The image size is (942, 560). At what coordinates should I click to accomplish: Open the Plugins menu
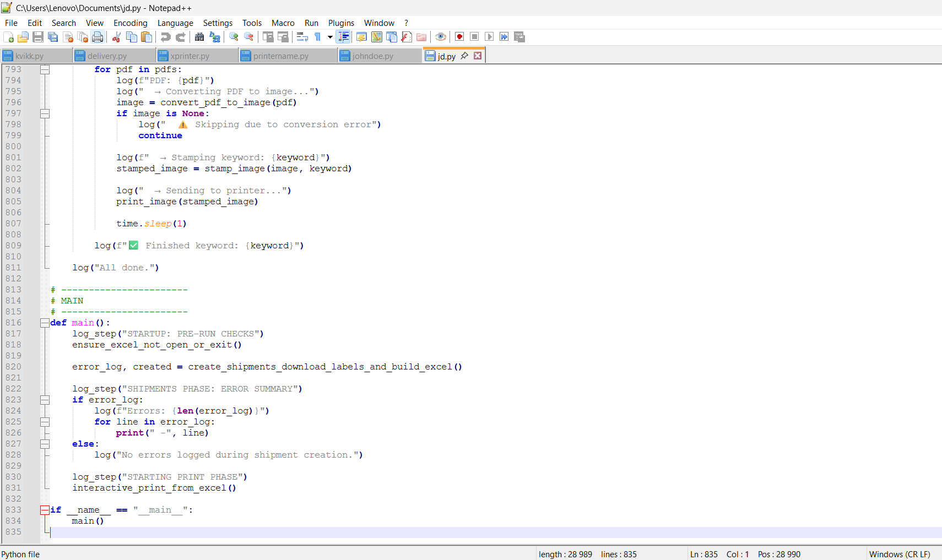(341, 23)
